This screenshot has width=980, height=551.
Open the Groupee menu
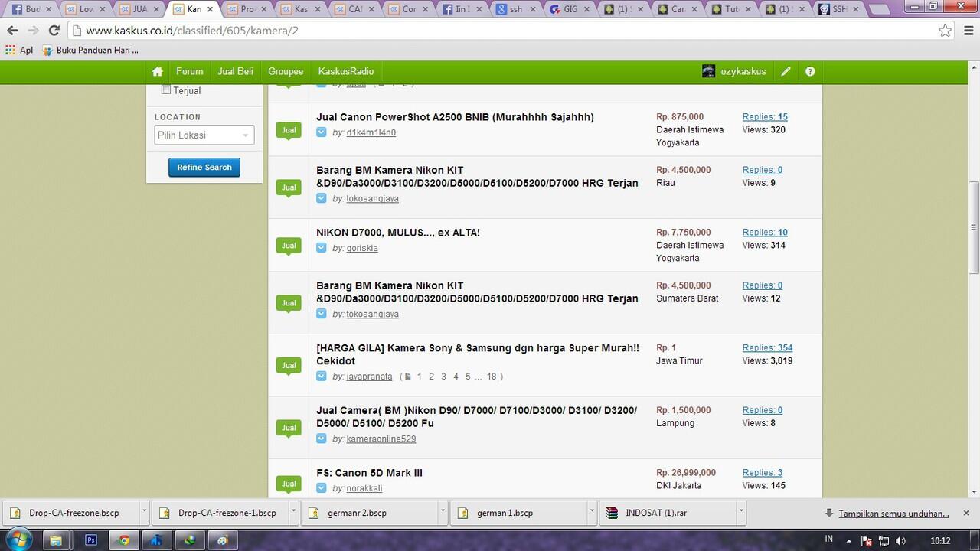click(286, 71)
